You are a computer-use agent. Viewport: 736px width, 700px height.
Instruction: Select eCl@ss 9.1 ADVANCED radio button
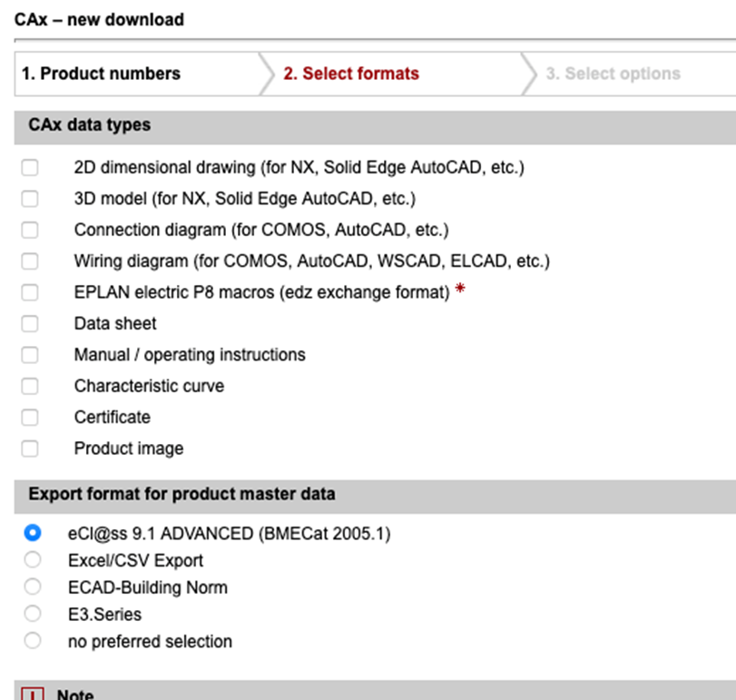34,533
